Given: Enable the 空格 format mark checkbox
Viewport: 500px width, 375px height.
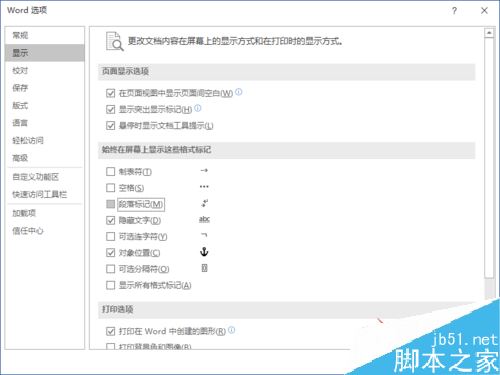Looking at the screenshot, I should pos(110,188).
